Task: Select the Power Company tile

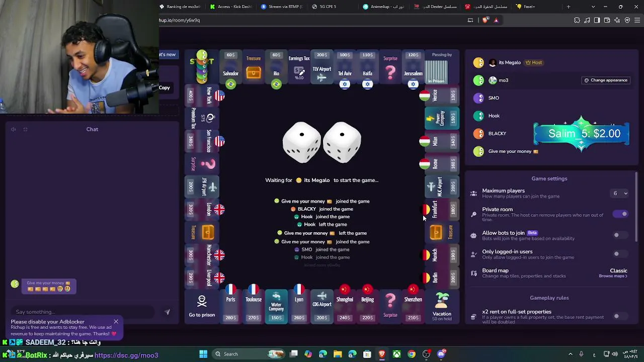Action: [x=442, y=118]
